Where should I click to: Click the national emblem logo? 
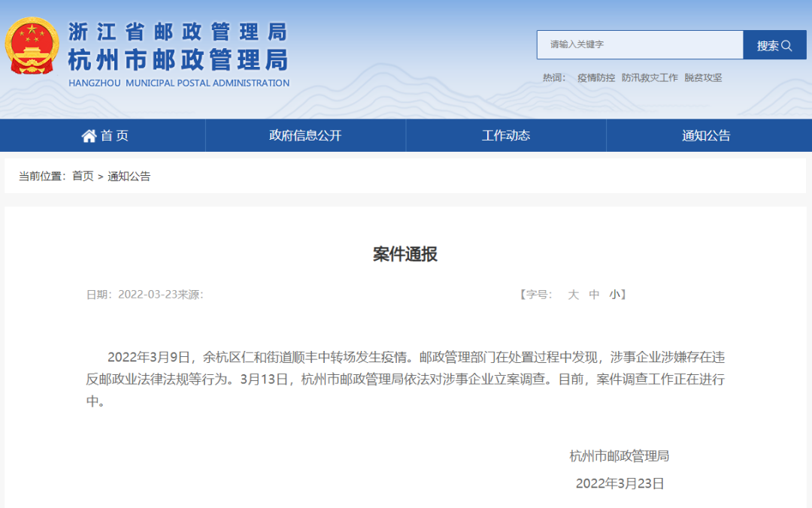tap(32, 47)
